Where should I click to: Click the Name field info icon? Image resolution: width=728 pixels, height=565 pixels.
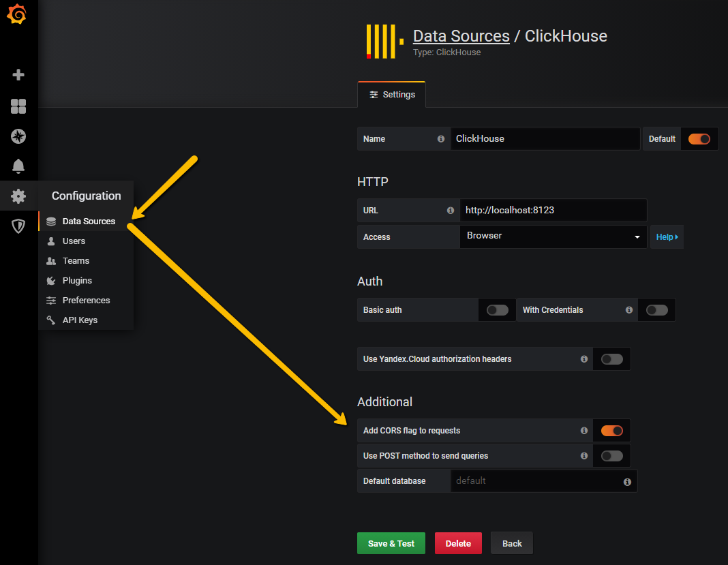tap(440, 139)
